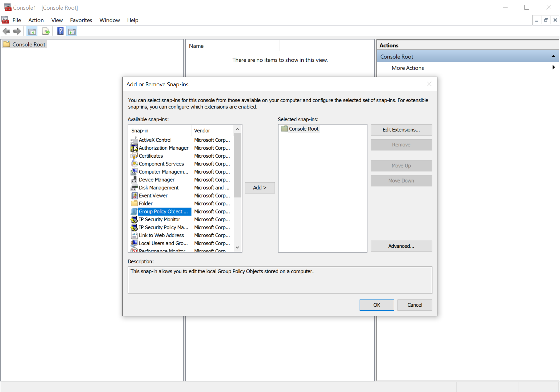The width and height of the screenshot is (560, 392).
Task: Select the IP Security Monitor snap-in icon
Action: [x=134, y=219]
